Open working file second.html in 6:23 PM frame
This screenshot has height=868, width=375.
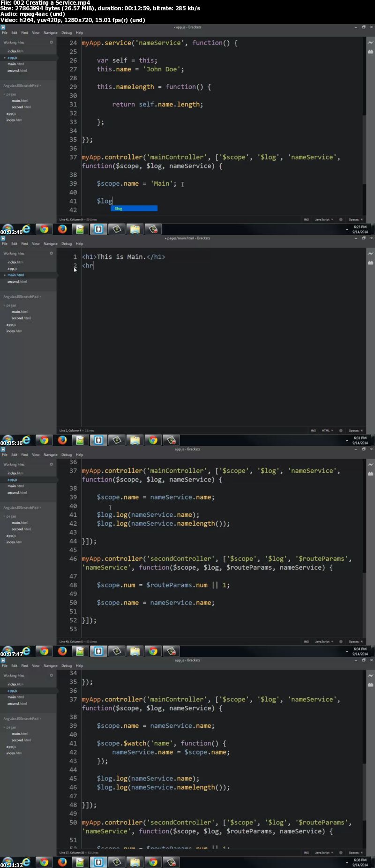click(17, 70)
